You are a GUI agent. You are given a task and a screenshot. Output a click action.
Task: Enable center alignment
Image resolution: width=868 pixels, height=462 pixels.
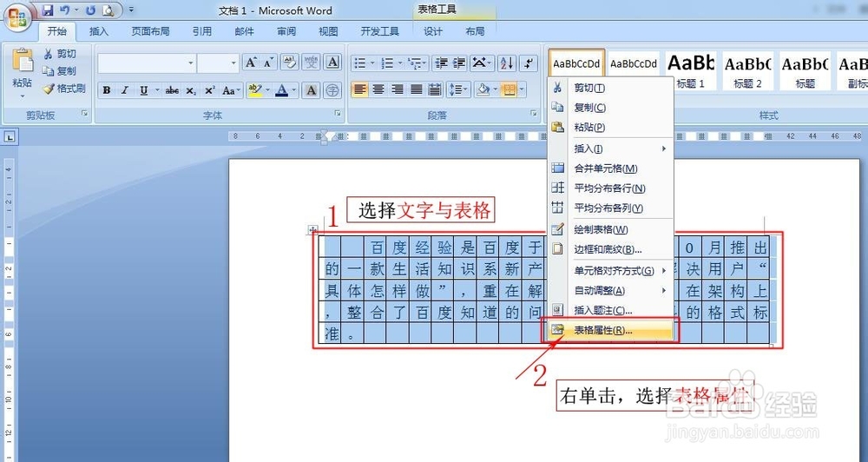pos(378,89)
